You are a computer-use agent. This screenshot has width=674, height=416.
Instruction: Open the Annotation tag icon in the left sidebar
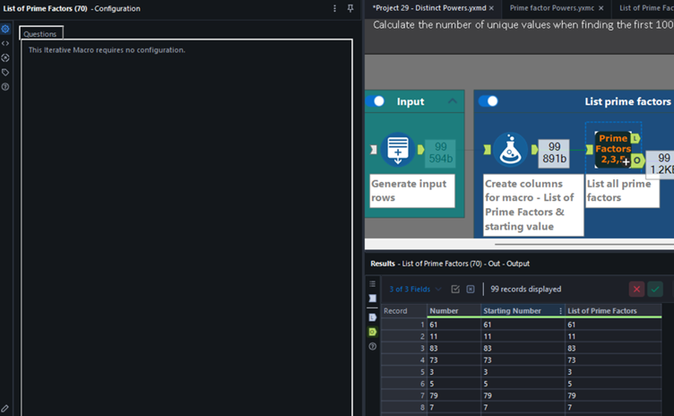[x=5, y=72]
